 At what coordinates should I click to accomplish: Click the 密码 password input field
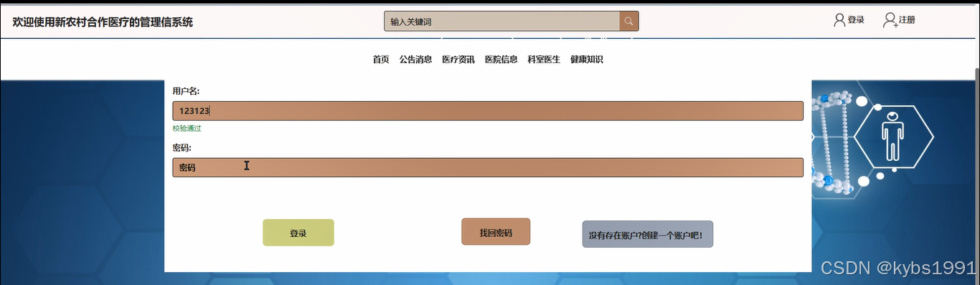487,167
